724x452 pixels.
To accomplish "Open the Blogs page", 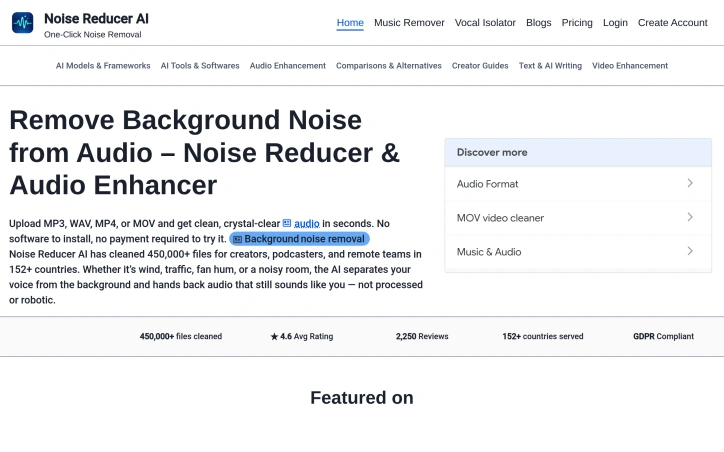I will (x=538, y=23).
